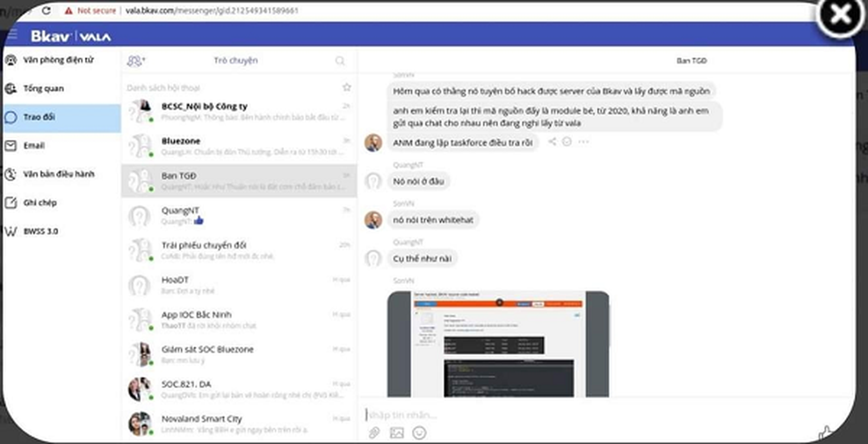Click the message 'nó nói trên whitehat'
The height and width of the screenshot is (444, 868).
coord(433,220)
